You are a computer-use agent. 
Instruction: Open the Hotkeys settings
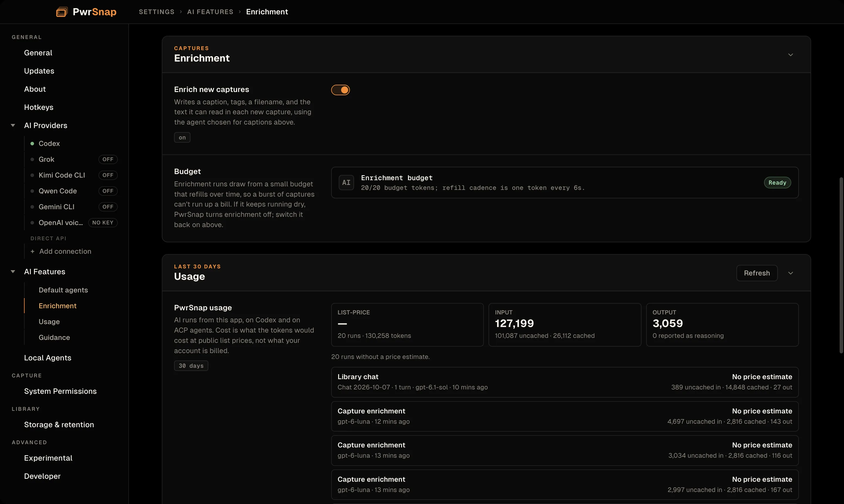[x=39, y=107]
